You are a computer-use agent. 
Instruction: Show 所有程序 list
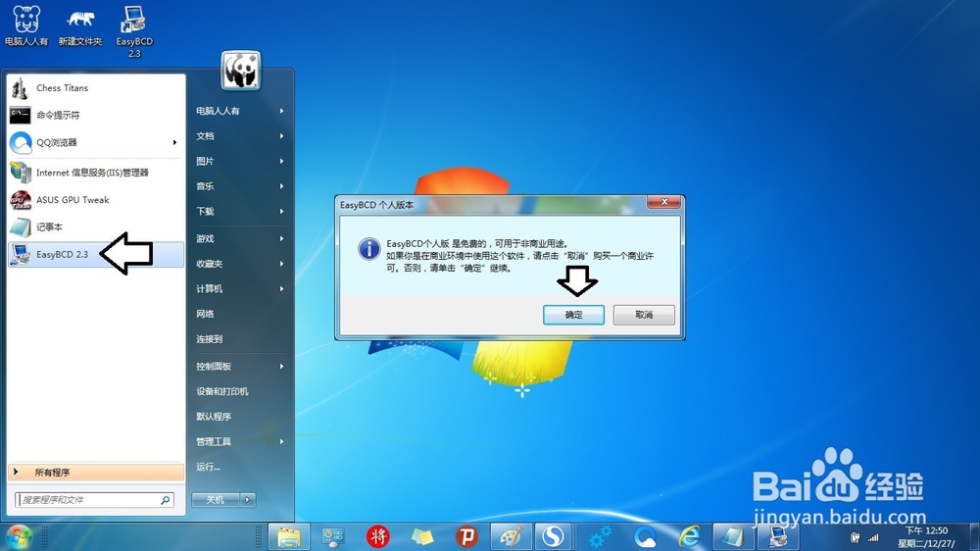click(96, 473)
